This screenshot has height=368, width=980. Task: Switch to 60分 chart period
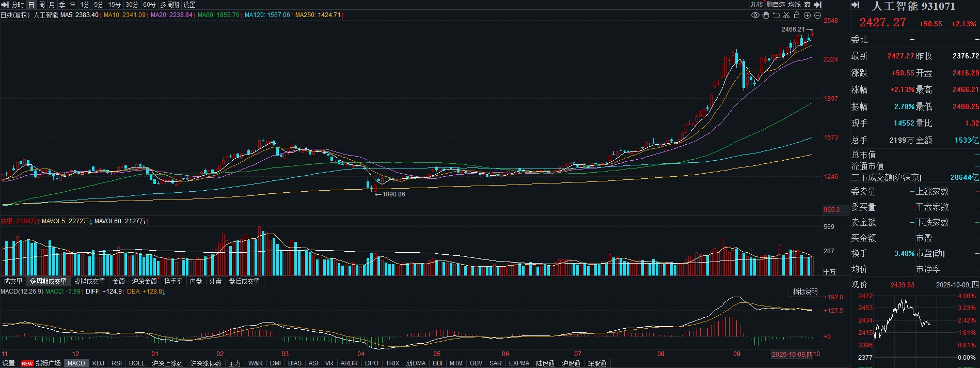pos(150,5)
